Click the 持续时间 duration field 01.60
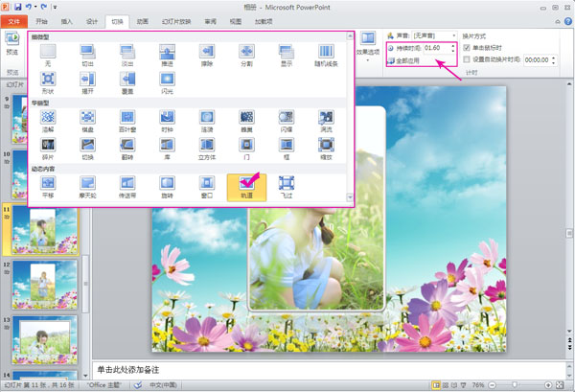 click(x=437, y=48)
